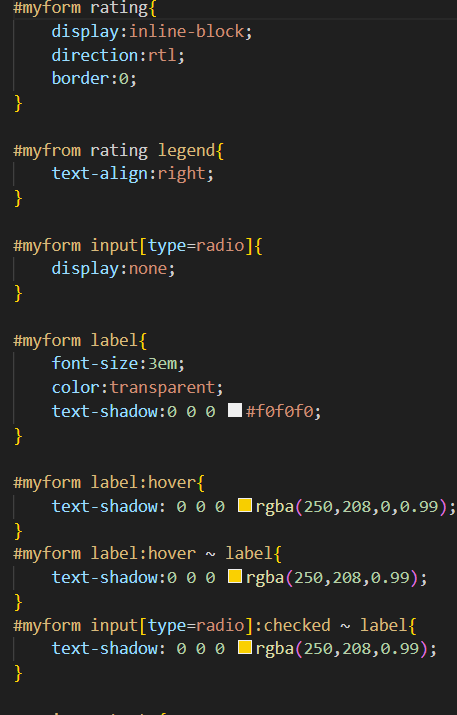457x715 pixels.
Task: Click the '3em' value
Action: click(x=162, y=363)
